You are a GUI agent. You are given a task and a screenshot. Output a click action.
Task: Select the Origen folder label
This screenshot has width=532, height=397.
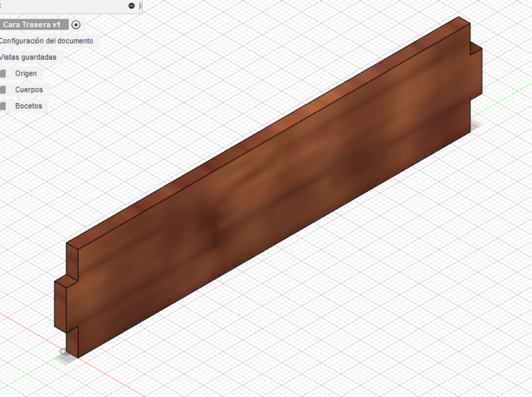(x=26, y=73)
